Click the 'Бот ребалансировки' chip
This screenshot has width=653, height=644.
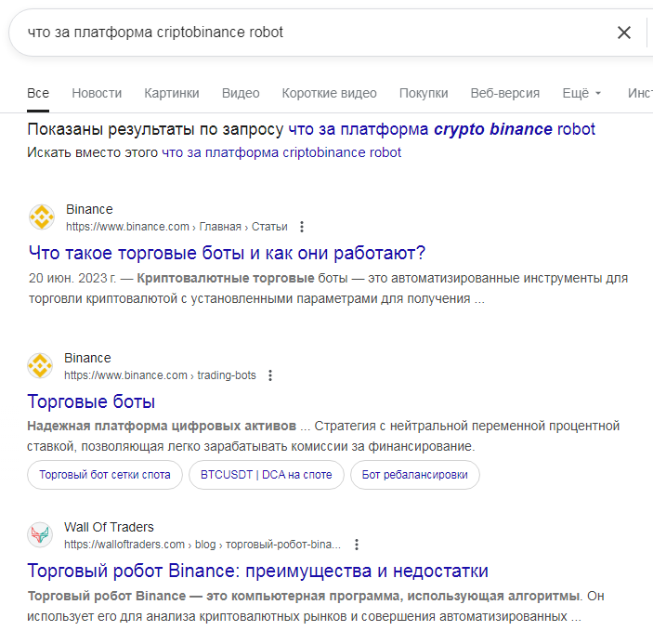pyautogui.click(x=415, y=475)
